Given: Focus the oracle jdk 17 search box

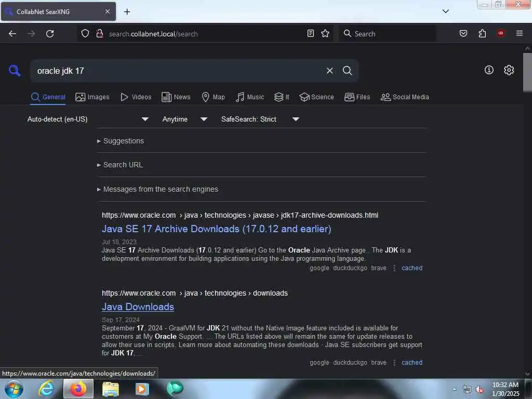Looking at the screenshot, I should pos(178,71).
